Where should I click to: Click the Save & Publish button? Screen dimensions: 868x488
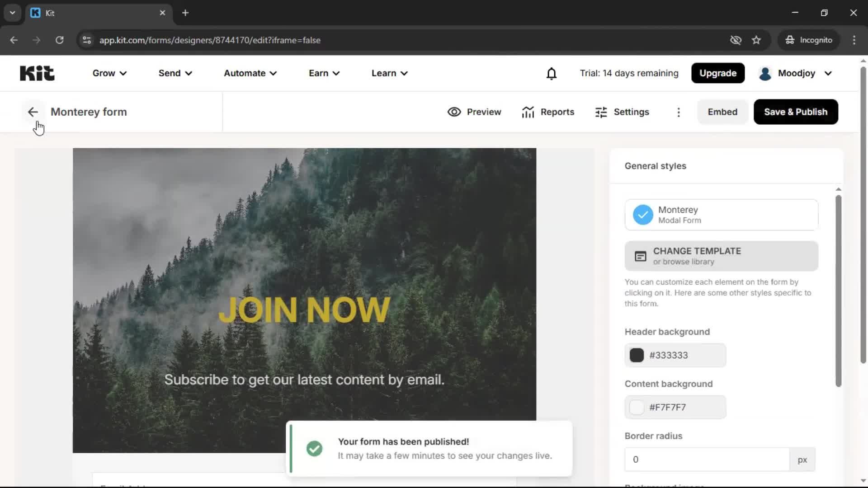pyautogui.click(x=796, y=112)
